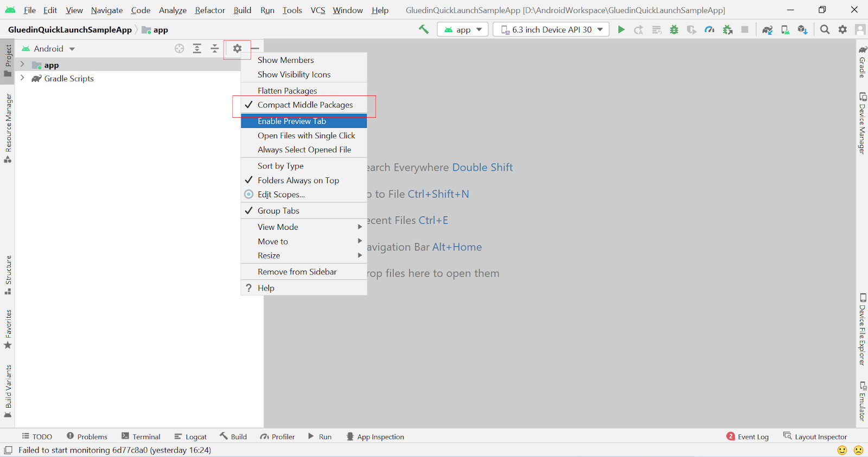This screenshot has height=457, width=868.
Task: Click the Android Studio logo icon
Action: tap(10, 10)
